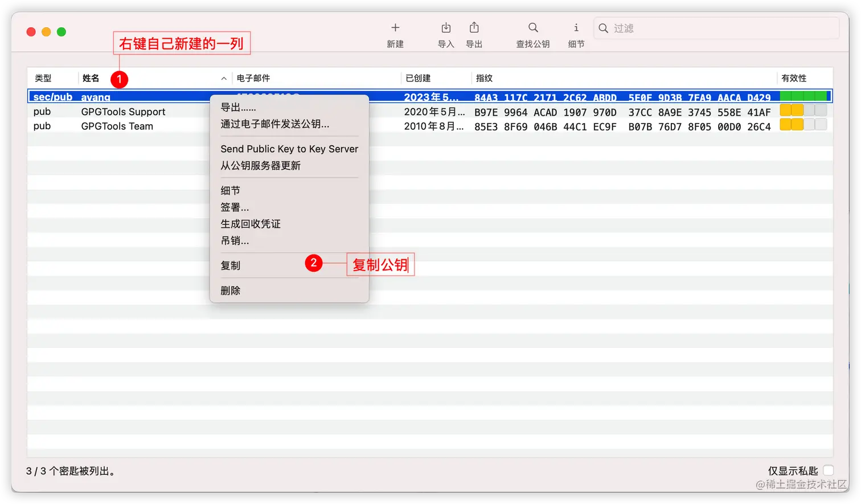The width and height of the screenshot is (861, 504).
Task: Sort by the 姓名 column header
Action: (x=91, y=78)
